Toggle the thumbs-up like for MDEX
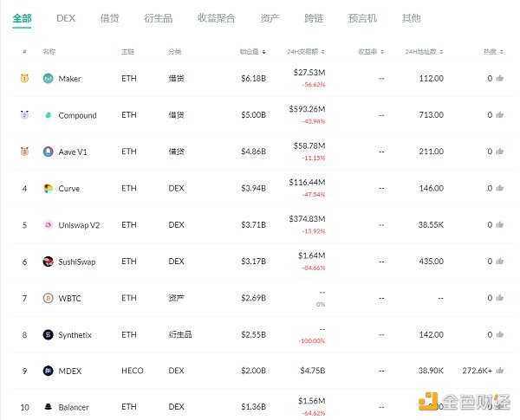The width and height of the screenshot is (520, 420). [500, 371]
